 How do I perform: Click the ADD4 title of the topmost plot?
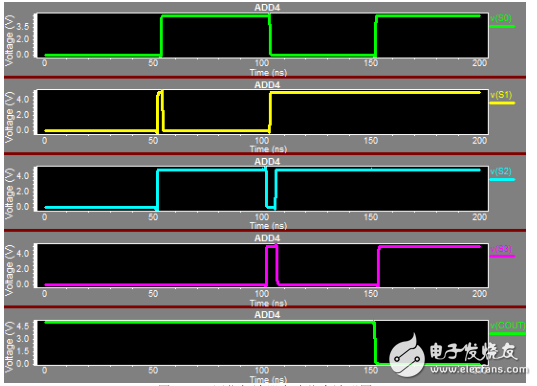267,8
